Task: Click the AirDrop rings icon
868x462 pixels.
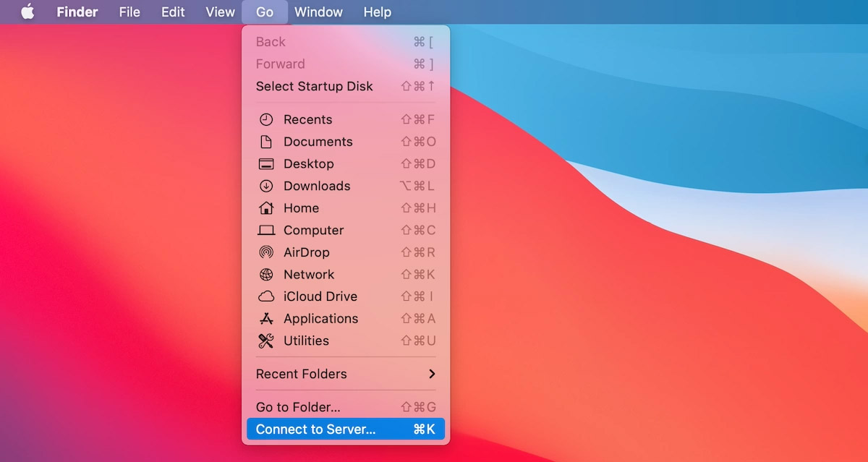Action: [266, 252]
